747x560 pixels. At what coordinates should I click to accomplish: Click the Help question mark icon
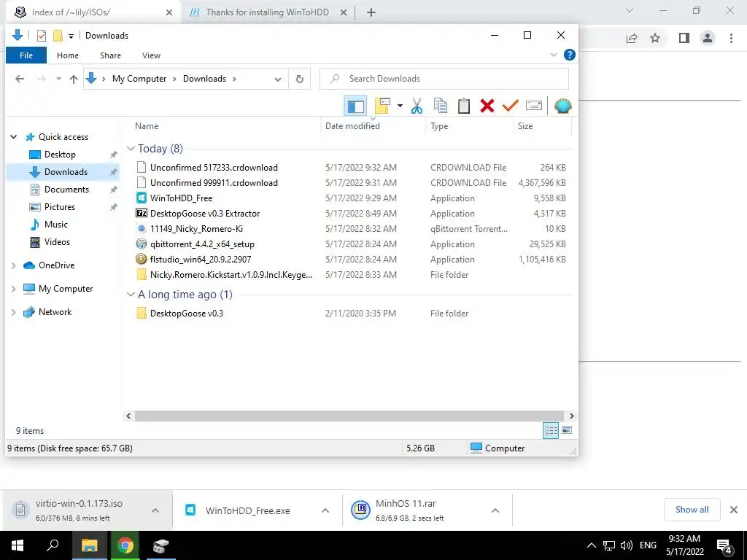pyautogui.click(x=569, y=55)
